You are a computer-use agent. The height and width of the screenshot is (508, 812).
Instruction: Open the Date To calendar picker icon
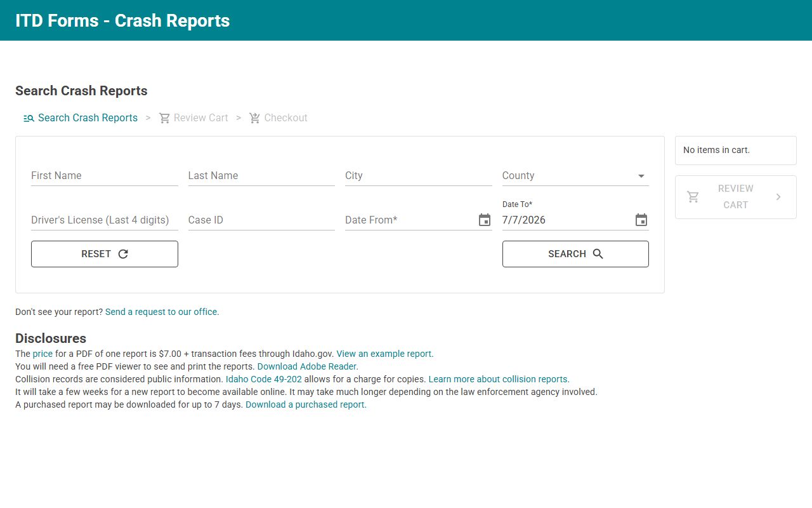641,220
